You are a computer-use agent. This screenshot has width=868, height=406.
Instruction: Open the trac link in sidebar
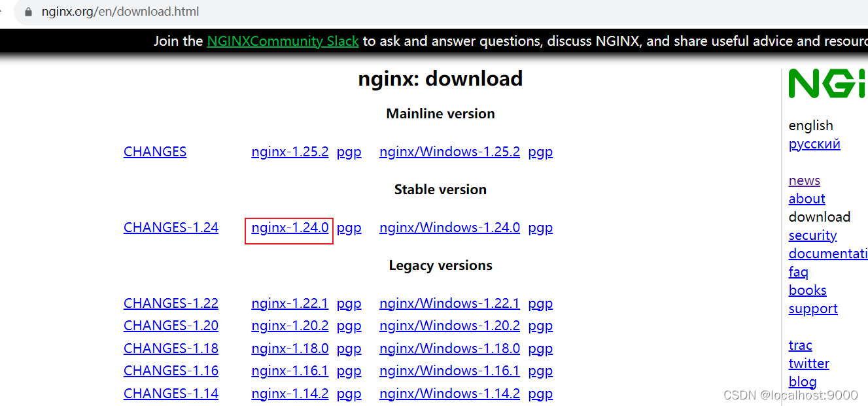click(801, 345)
